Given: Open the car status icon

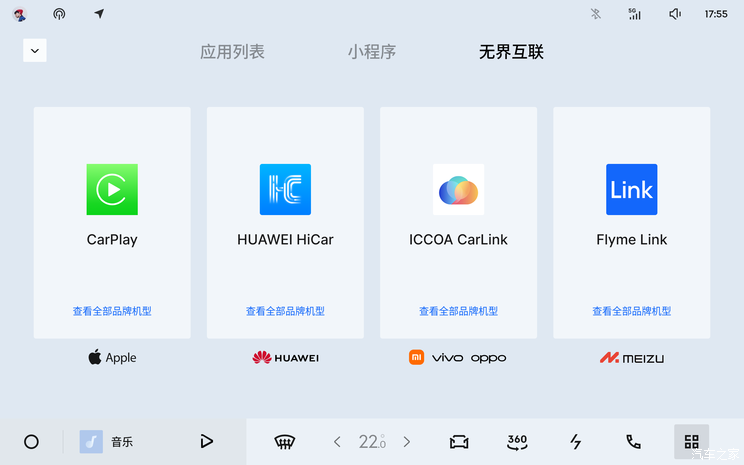Looking at the screenshot, I should coord(459,442).
